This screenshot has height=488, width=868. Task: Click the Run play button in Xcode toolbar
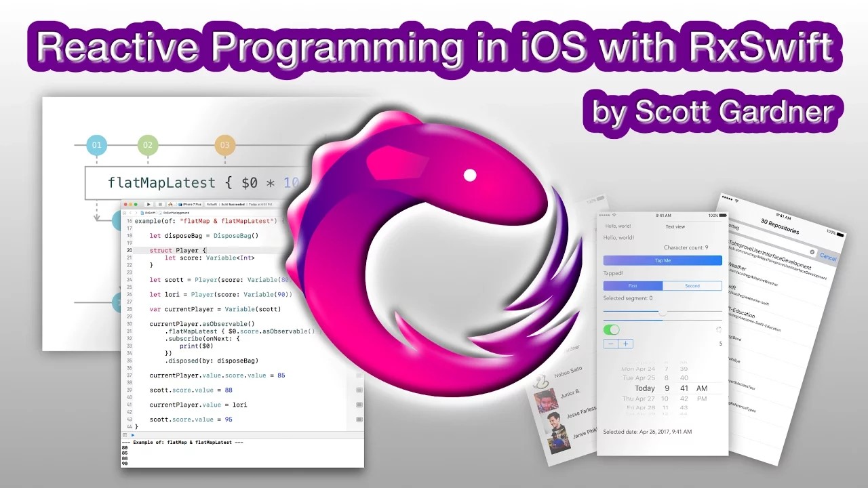(x=149, y=204)
